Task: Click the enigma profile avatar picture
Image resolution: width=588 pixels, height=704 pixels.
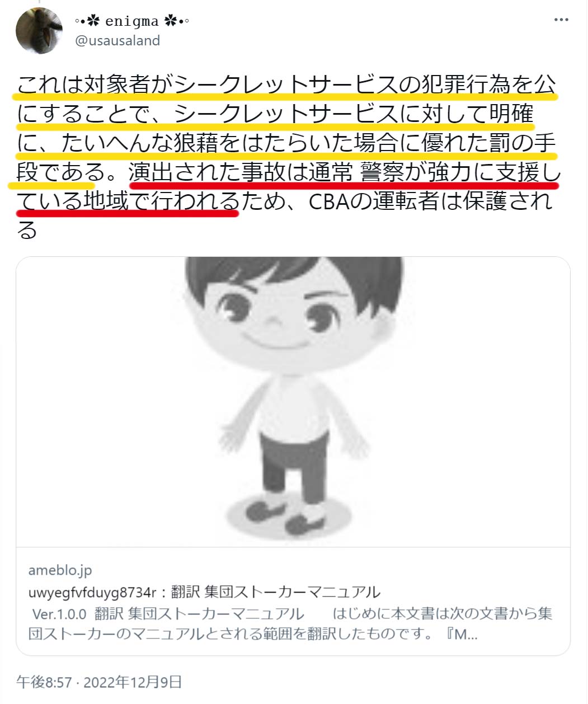Action: point(39,31)
